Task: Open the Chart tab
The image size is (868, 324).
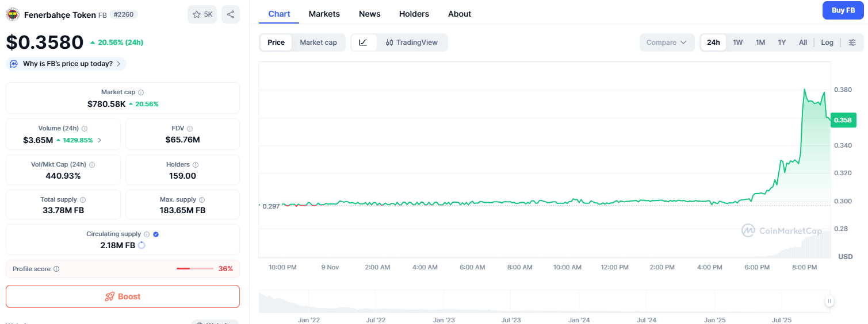Action: (279, 14)
